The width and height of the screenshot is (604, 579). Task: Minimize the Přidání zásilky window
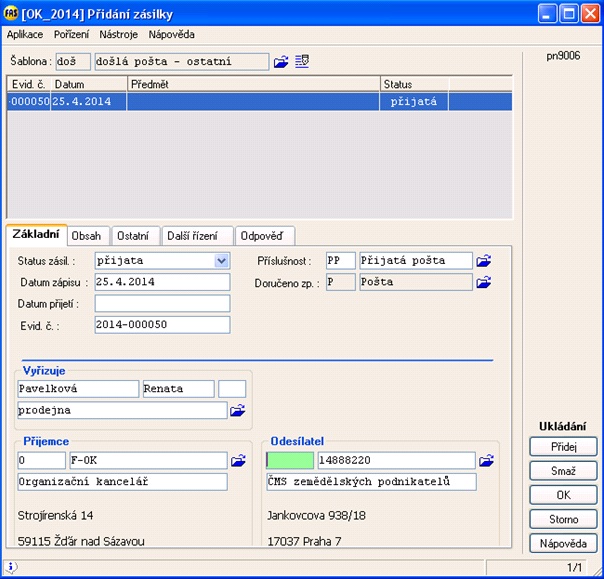(x=547, y=14)
